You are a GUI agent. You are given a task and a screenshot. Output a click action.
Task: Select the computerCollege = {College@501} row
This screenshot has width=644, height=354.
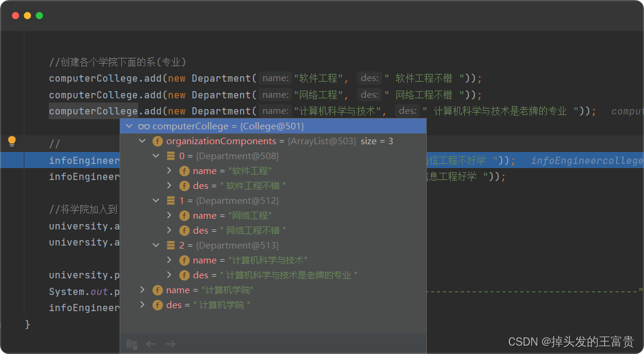pyautogui.click(x=273, y=126)
